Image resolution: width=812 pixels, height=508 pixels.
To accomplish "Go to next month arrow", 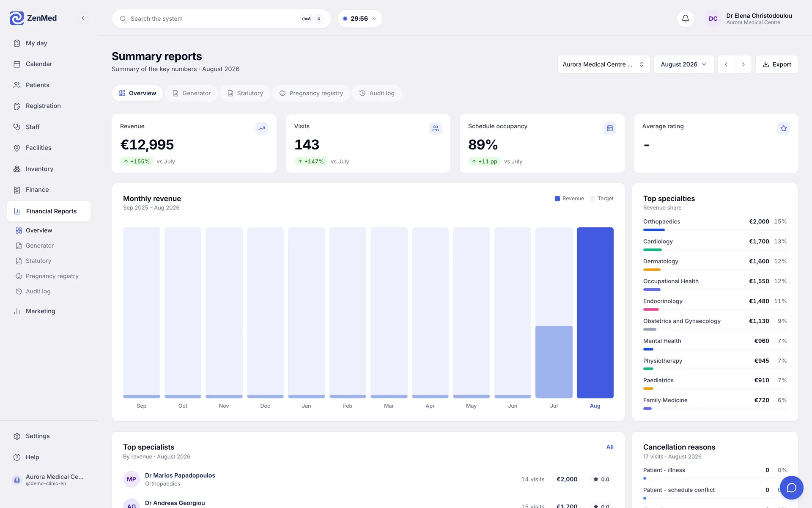I will click(x=743, y=64).
